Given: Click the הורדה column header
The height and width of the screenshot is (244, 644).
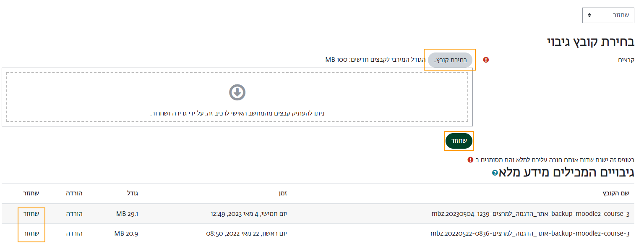Looking at the screenshot, I should 74,193.
